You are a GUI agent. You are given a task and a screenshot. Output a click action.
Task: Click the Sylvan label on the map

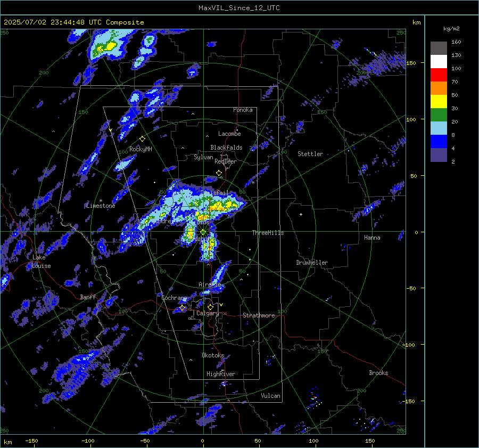(x=203, y=157)
